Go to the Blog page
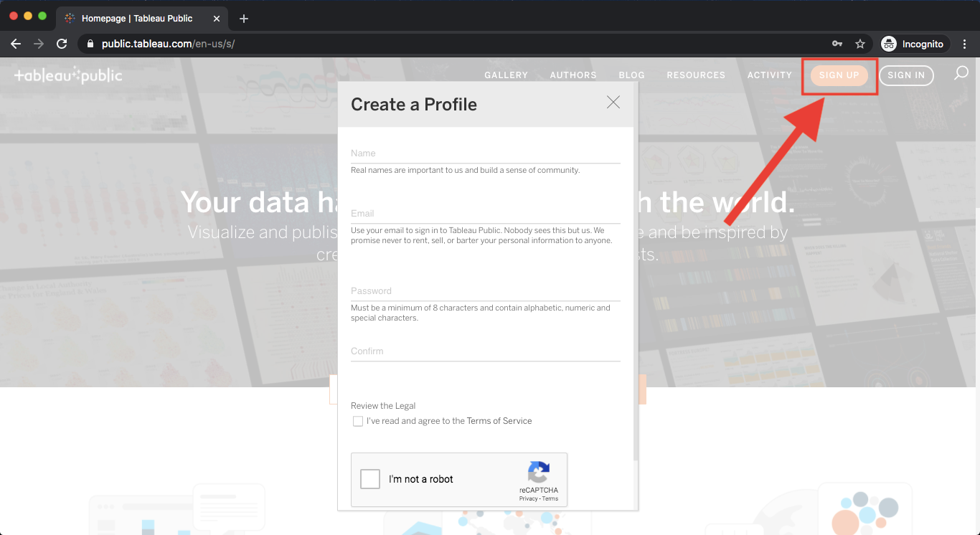This screenshot has height=535, width=980. coord(632,75)
